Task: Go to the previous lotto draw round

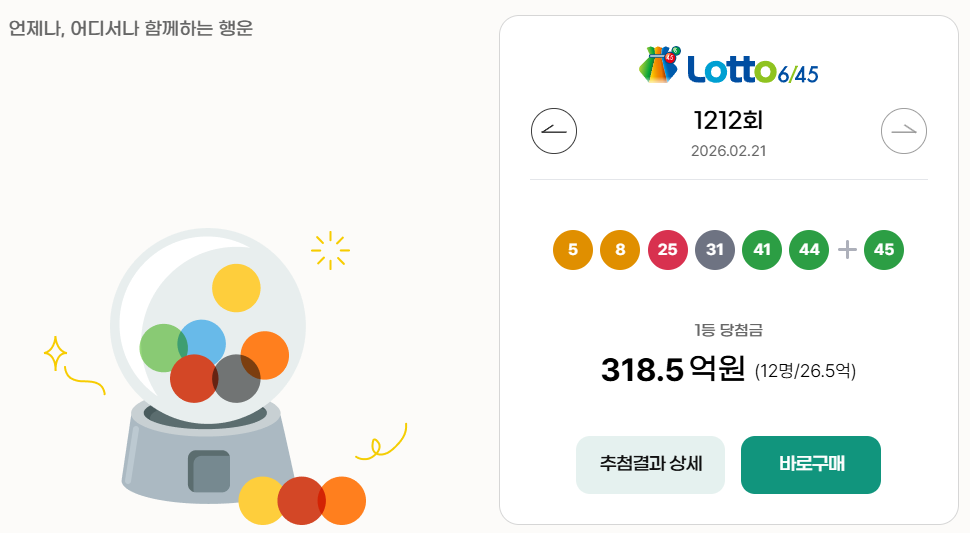Action: pos(554,131)
